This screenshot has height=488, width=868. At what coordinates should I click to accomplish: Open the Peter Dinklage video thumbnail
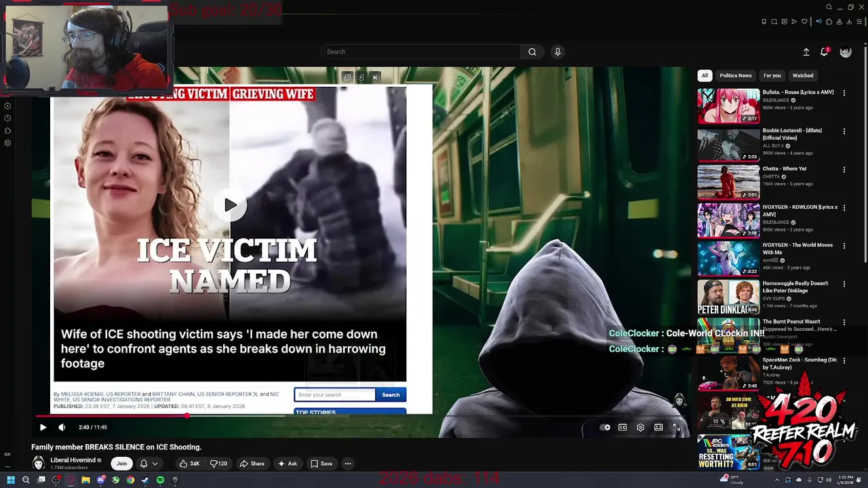728,297
